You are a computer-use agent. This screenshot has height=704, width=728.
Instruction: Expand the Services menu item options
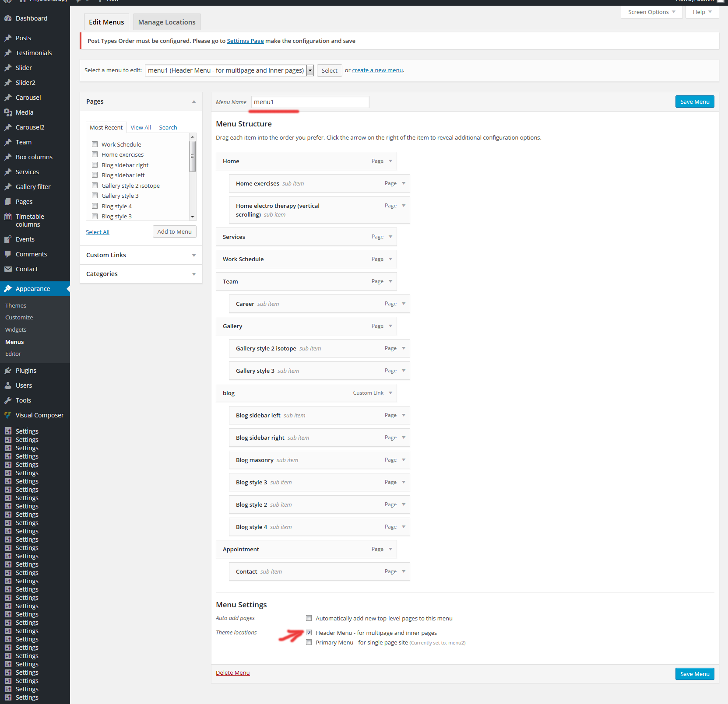coord(390,237)
